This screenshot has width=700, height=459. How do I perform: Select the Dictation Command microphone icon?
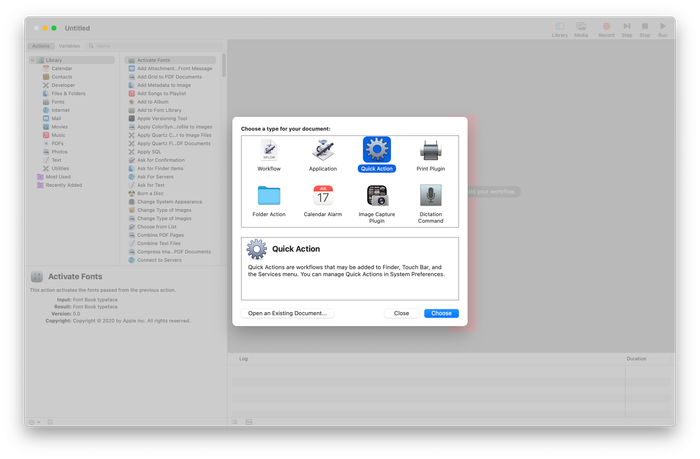tap(430, 196)
